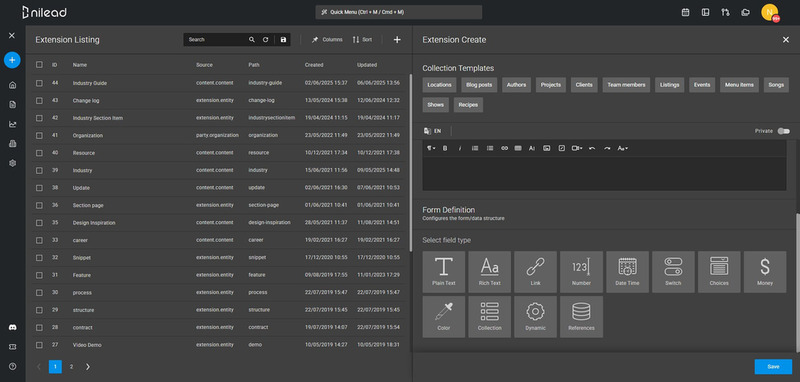
Task: Choose the Blog posts collection template
Action: pyautogui.click(x=479, y=85)
